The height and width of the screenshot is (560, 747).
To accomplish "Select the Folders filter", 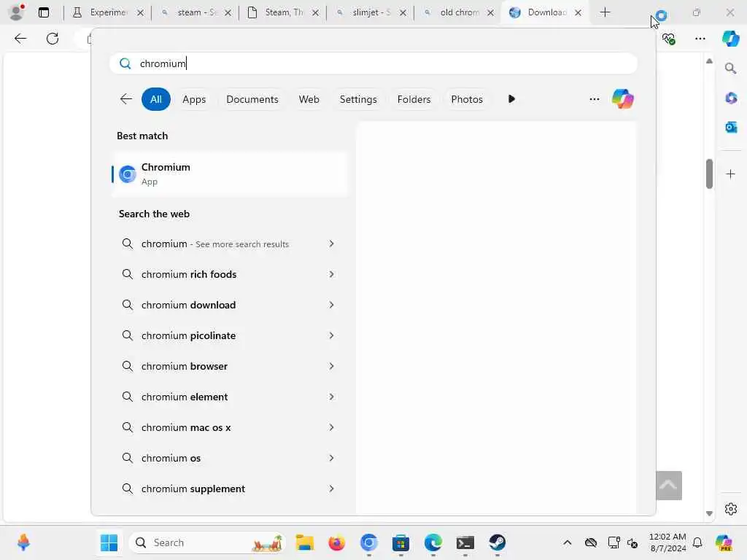I will (414, 99).
